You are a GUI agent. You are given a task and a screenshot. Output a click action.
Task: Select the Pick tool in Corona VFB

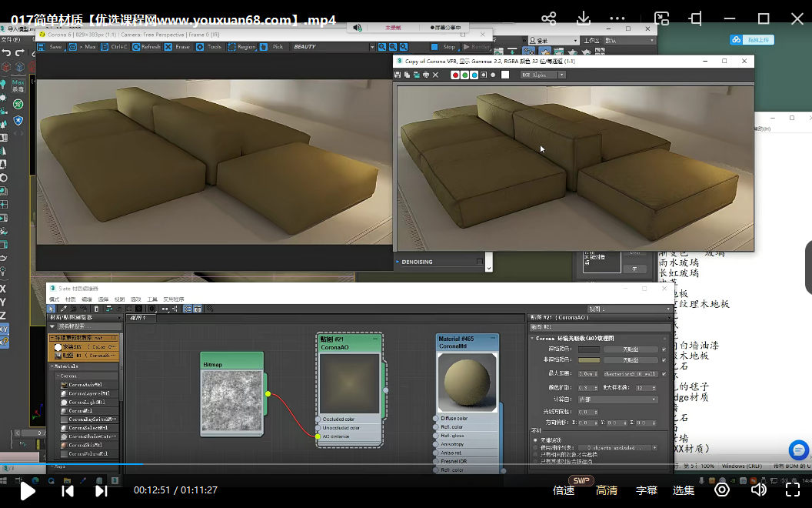(273, 47)
